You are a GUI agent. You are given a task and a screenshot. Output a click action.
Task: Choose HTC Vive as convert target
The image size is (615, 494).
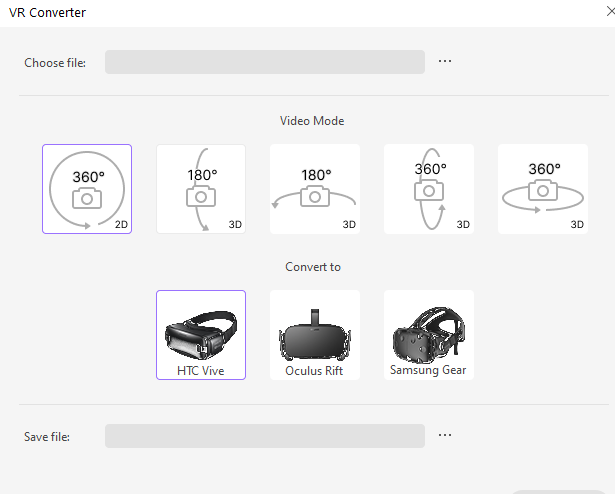(x=201, y=335)
